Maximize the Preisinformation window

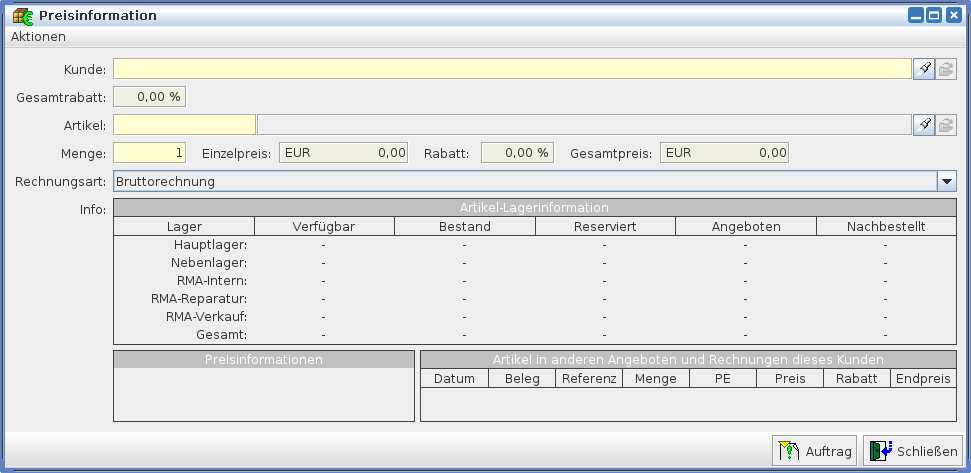click(x=934, y=15)
